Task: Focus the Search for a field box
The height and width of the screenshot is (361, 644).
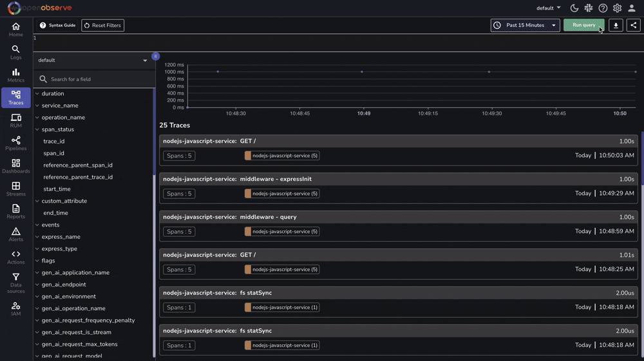Action: click(97, 79)
